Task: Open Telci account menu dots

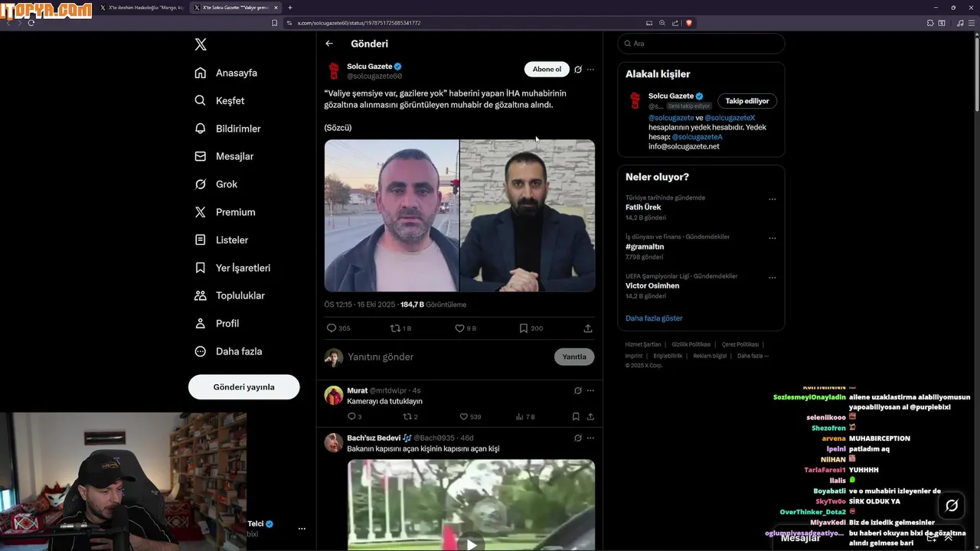Action: (302, 529)
